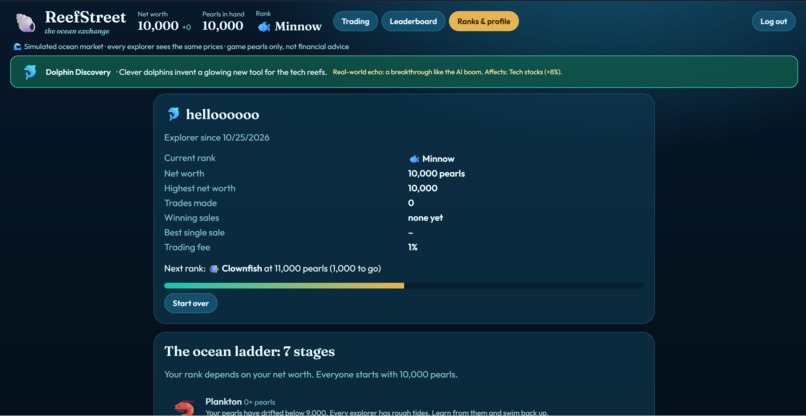806x416 pixels.
Task: Click the Trades made value 0
Action: click(x=411, y=203)
